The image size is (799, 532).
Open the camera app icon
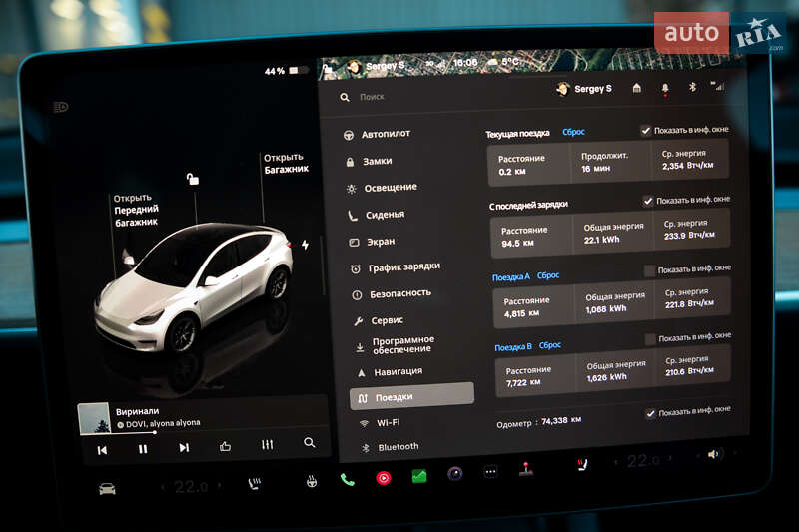[455, 474]
